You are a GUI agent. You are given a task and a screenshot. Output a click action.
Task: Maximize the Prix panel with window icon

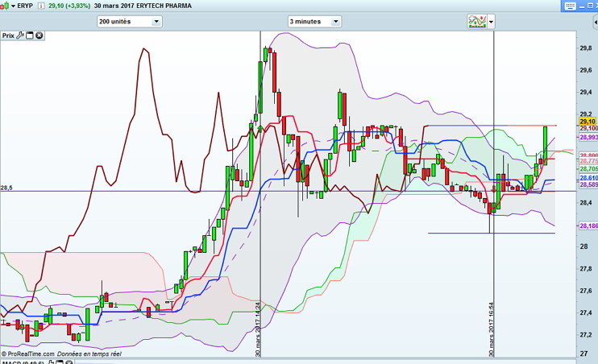tap(29, 35)
